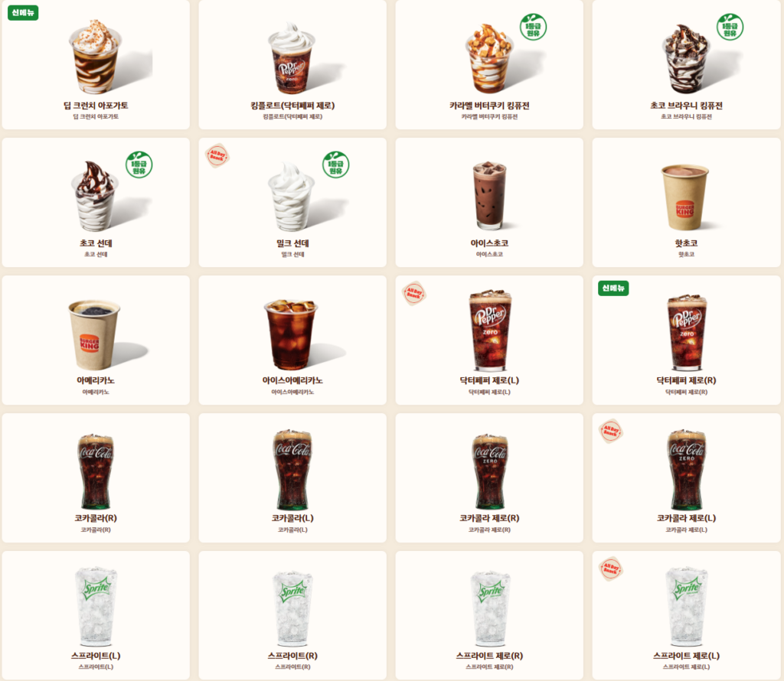Select the 킹플로트(닥터페퍼 제로) cup image
Viewport: 784px width, 681px height.
tap(292, 57)
